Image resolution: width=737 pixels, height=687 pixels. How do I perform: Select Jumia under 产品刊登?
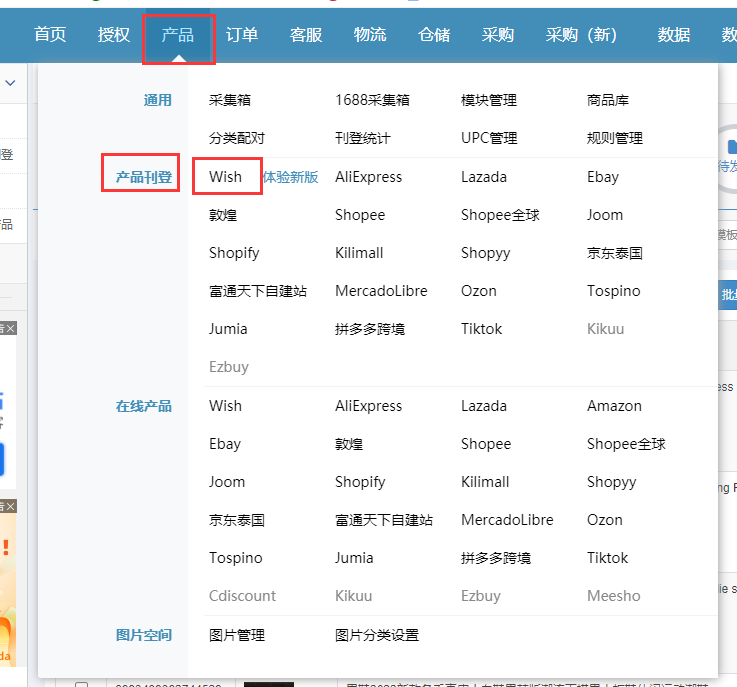(228, 329)
